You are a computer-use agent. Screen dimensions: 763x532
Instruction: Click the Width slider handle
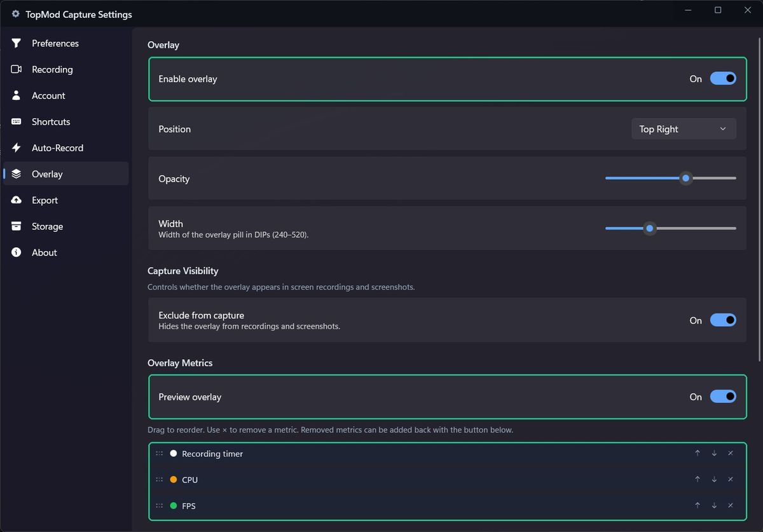click(x=649, y=228)
